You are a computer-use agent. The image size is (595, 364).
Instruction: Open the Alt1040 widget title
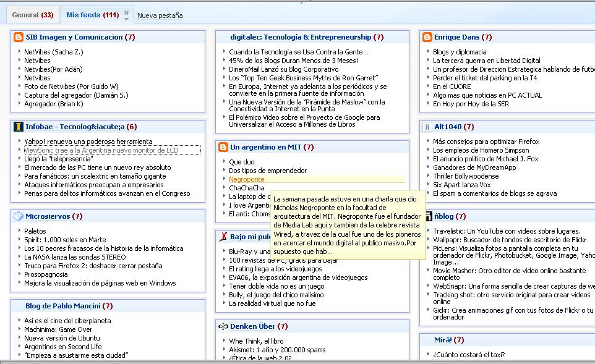tap(448, 127)
